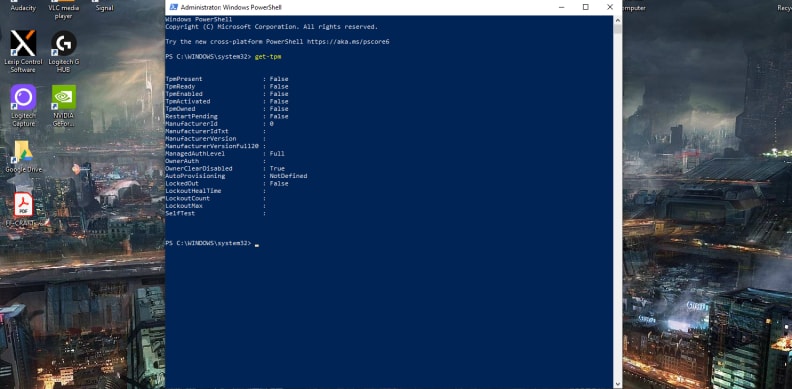Image resolution: width=792 pixels, height=389 pixels.
Task: Click the ManufacturerVersion output line
Action: pyautogui.click(x=216, y=138)
